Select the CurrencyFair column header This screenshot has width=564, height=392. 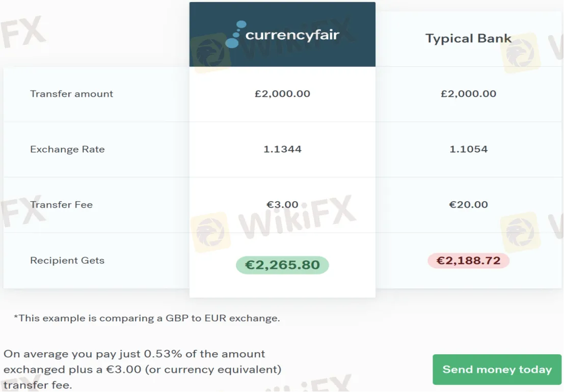click(282, 34)
